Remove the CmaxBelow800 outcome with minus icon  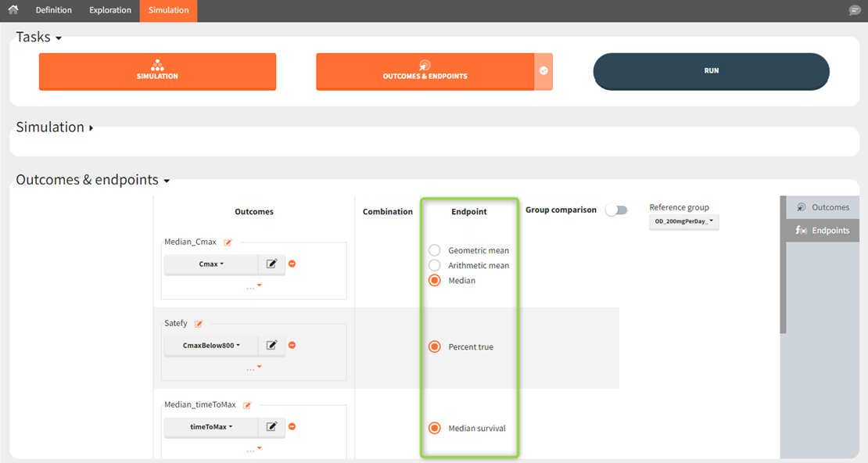coord(292,345)
